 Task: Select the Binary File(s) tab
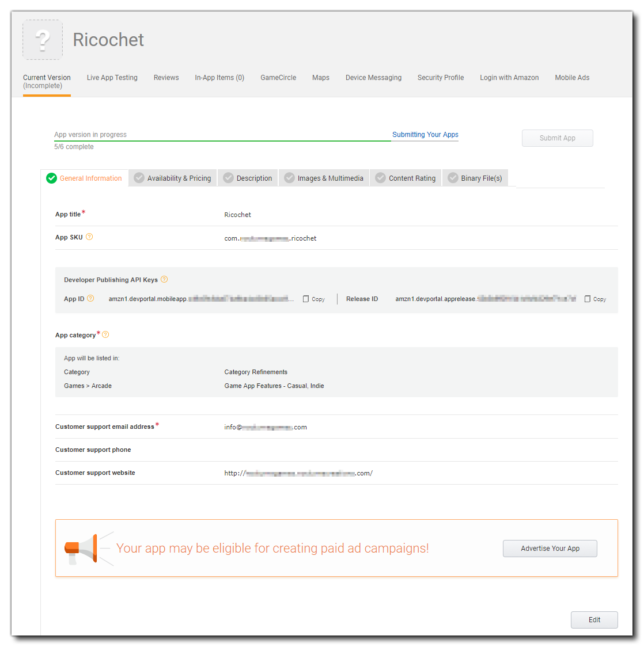pyautogui.click(x=475, y=178)
